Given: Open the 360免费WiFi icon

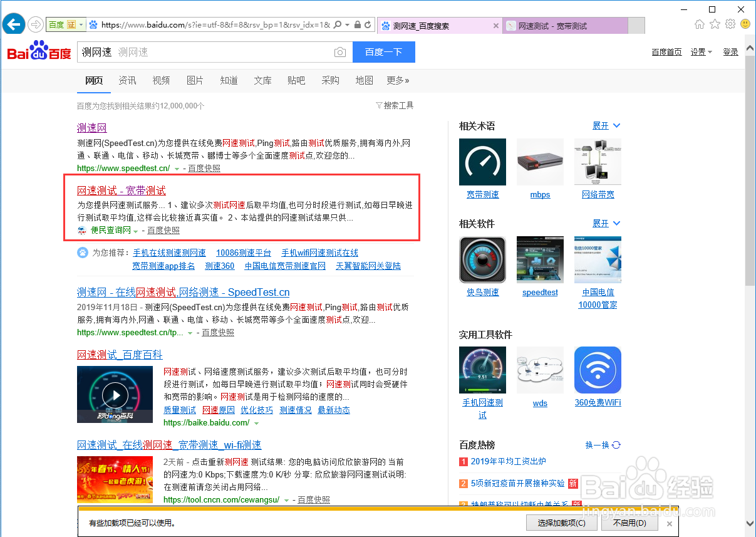Looking at the screenshot, I should point(598,370).
